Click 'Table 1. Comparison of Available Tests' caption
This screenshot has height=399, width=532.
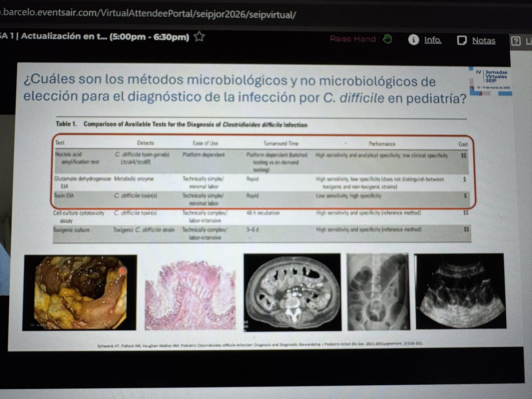pos(181,125)
